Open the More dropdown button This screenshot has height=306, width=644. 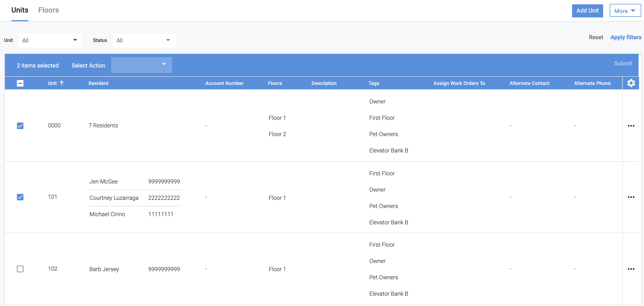pyautogui.click(x=625, y=11)
